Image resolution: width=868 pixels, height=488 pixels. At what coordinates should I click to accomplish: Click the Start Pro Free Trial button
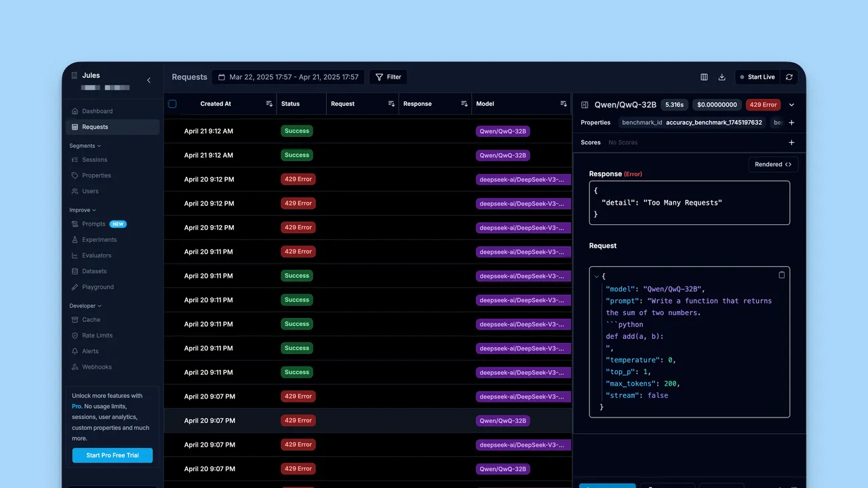113,455
